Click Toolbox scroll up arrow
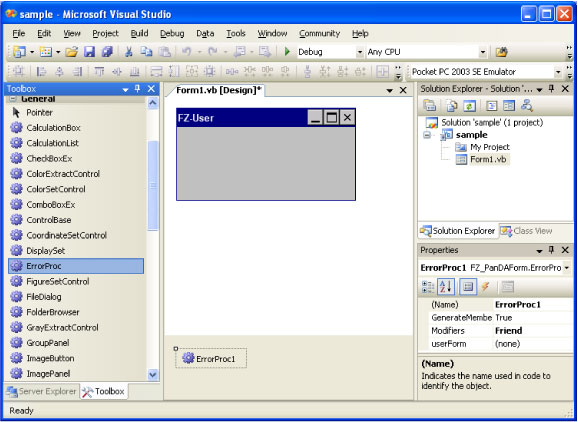 tap(153, 103)
